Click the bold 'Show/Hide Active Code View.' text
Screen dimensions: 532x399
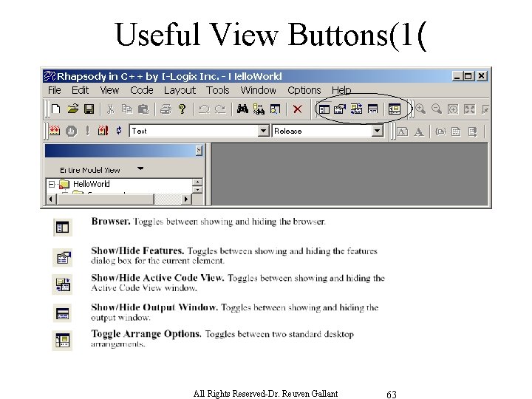click(158, 278)
